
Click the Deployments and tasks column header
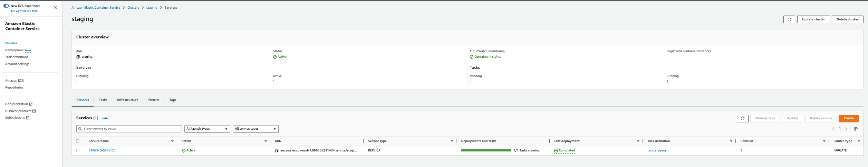tap(479, 141)
